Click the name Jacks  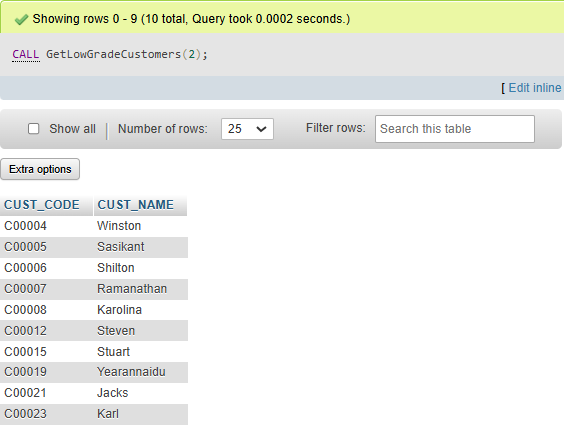tap(113, 393)
